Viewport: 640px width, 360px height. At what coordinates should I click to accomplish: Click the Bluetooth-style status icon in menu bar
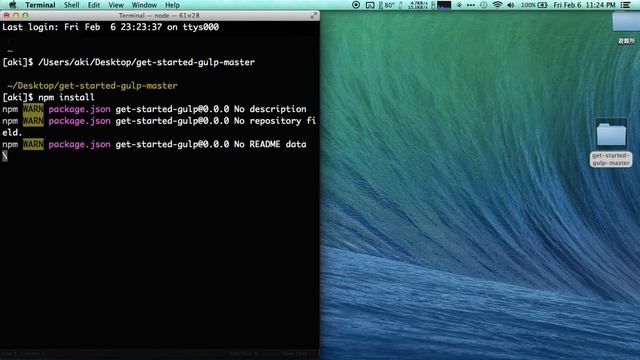pyautogui.click(x=459, y=5)
